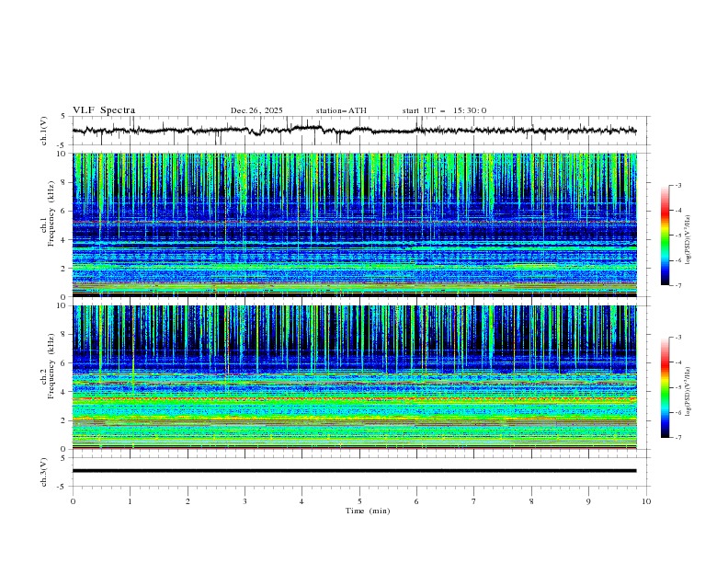Click the "-3" tick on ch.1 colorbar
This screenshot has height=563, width=728.
tap(678, 185)
